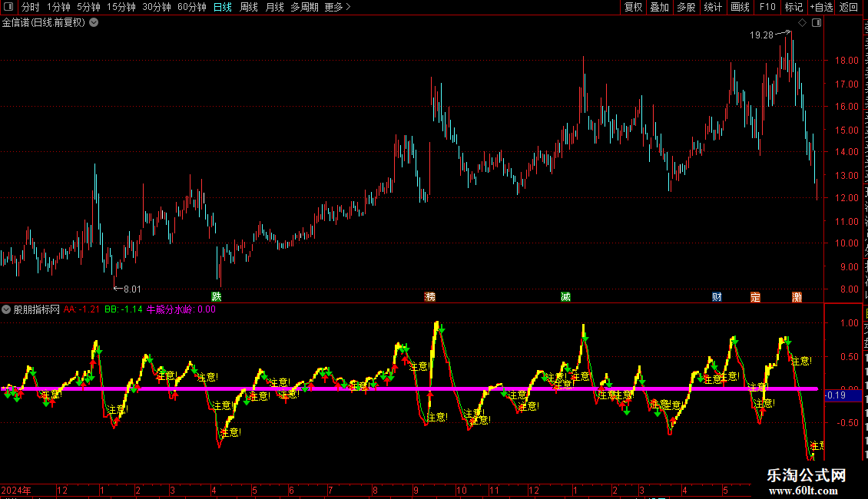The width and height of the screenshot is (868, 499).
Task: Click the 叠加 overlay button
Action: click(659, 7)
